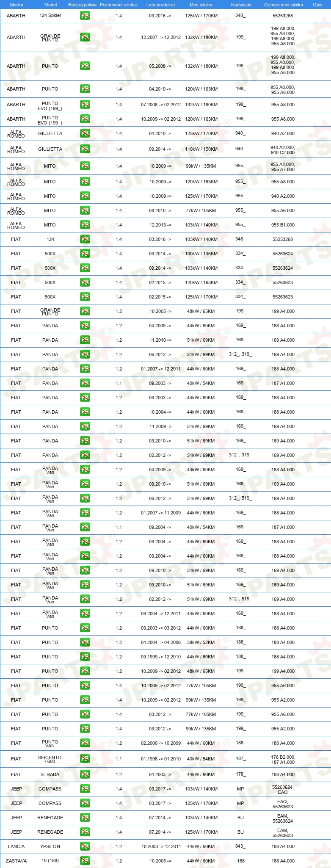Click the Model column header
The image size is (331, 868).
point(50,5)
